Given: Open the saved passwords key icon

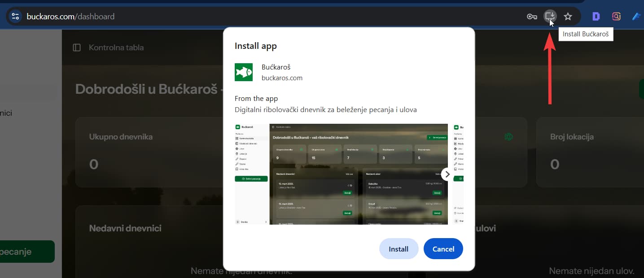Looking at the screenshot, I should (532, 17).
